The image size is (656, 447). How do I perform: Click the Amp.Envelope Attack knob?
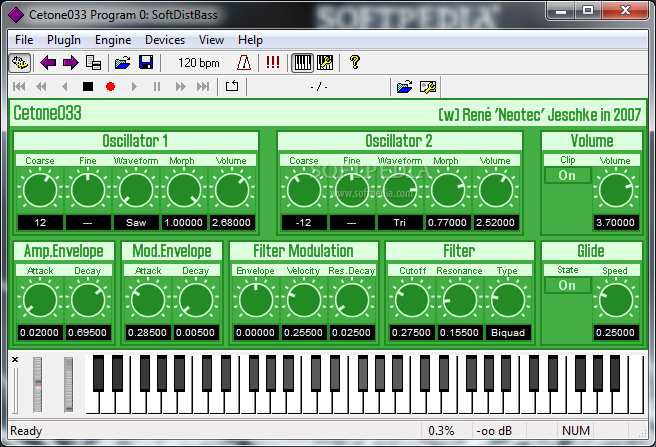click(x=40, y=300)
